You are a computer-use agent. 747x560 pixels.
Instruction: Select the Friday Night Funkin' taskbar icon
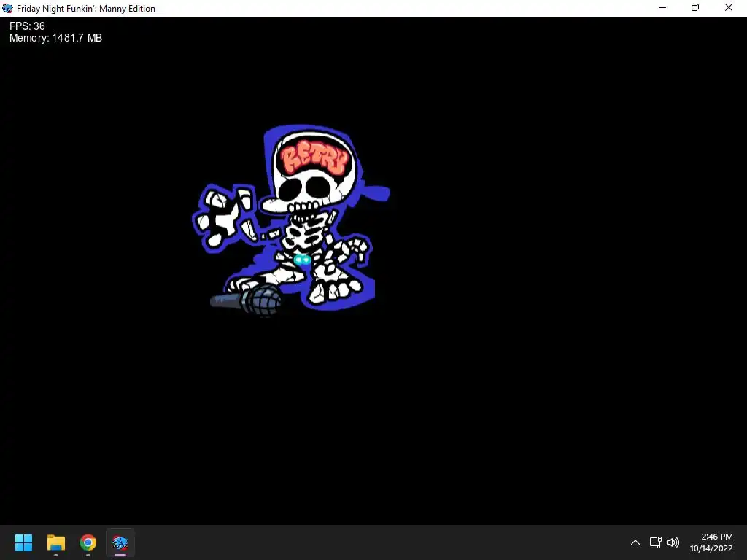pyautogui.click(x=120, y=542)
